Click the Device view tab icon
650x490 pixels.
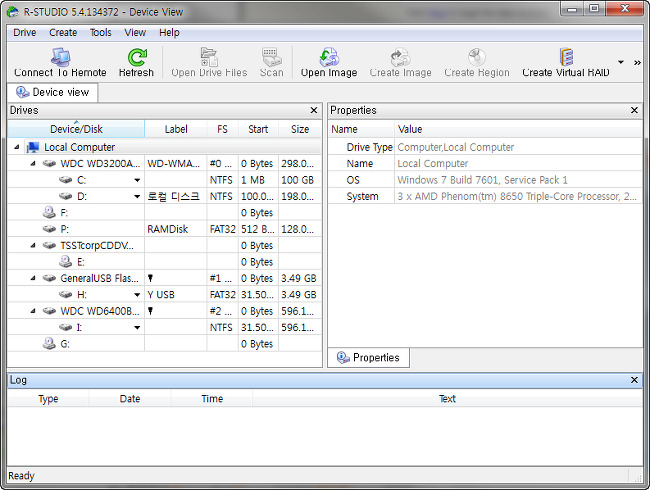tap(22, 92)
